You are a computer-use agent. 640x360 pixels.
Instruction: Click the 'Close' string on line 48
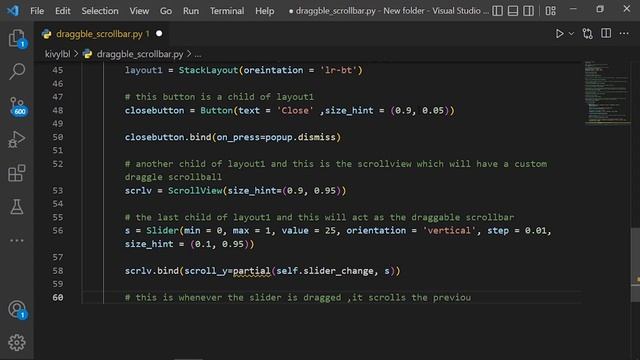pos(295,111)
